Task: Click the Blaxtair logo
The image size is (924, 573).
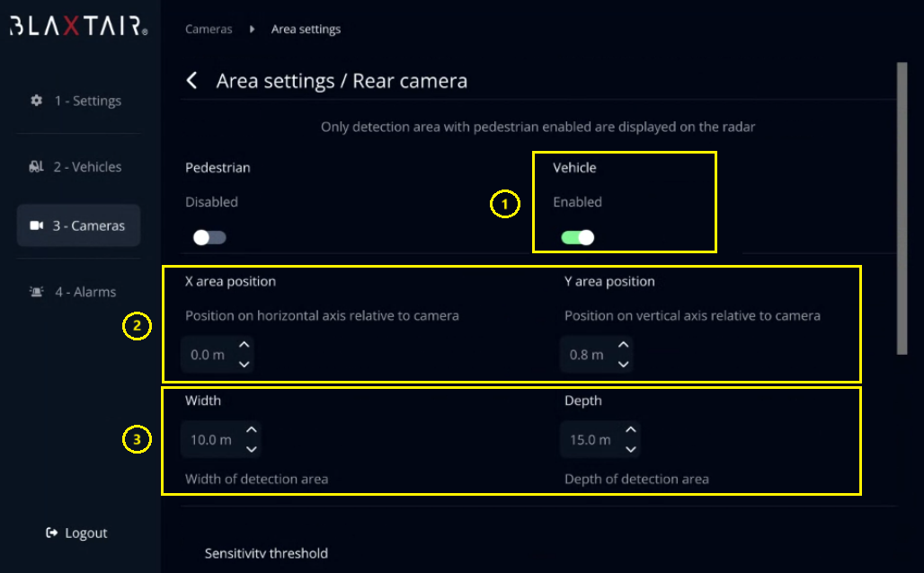Action: (79, 27)
